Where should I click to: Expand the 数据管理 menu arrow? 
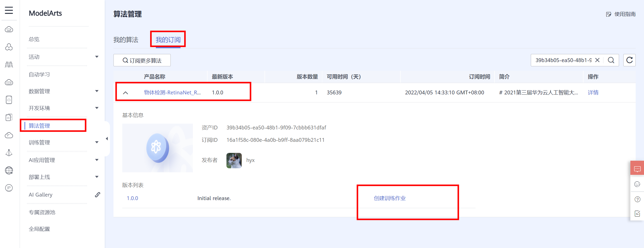coord(97,91)
